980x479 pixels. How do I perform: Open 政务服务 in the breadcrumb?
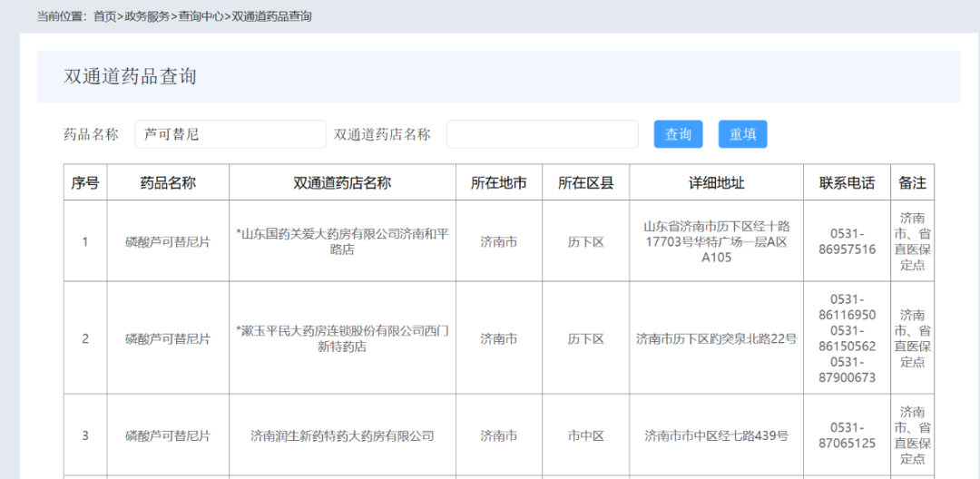click(x=147, y=17)
